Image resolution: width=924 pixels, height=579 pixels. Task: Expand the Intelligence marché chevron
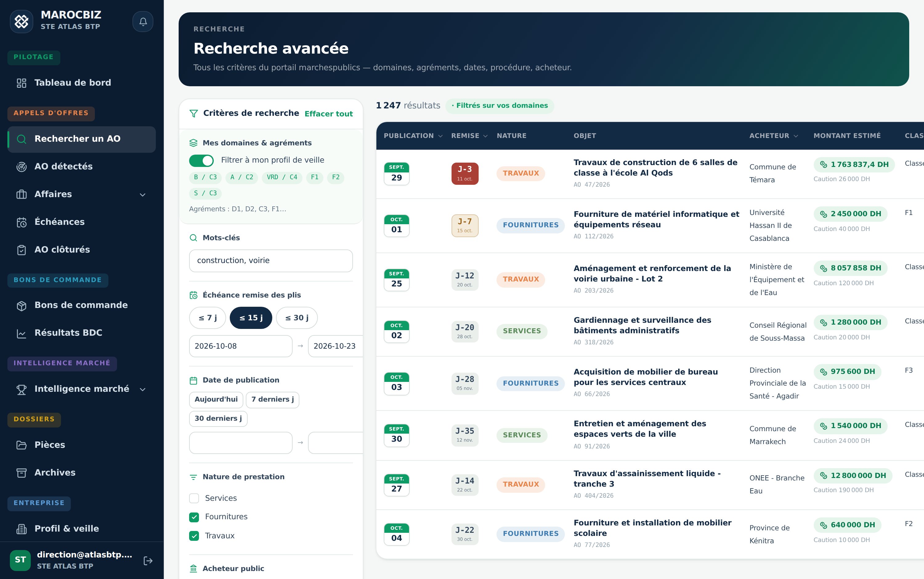(142, 389)
